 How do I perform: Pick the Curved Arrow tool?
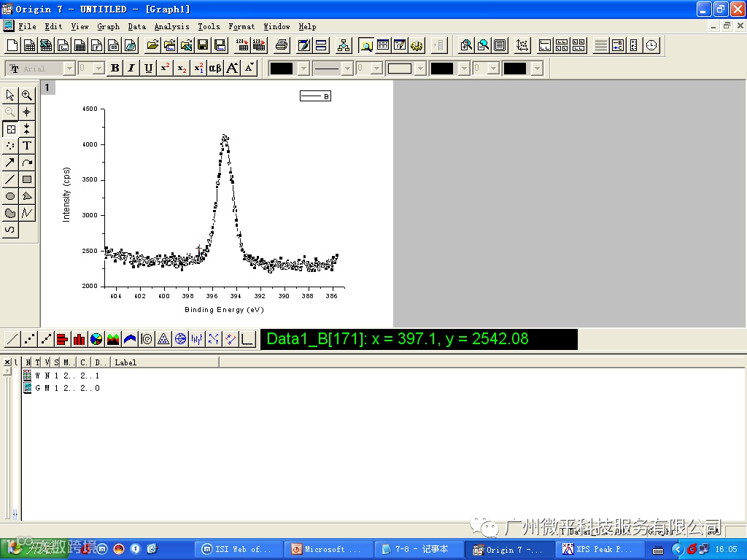click(27, 163)
